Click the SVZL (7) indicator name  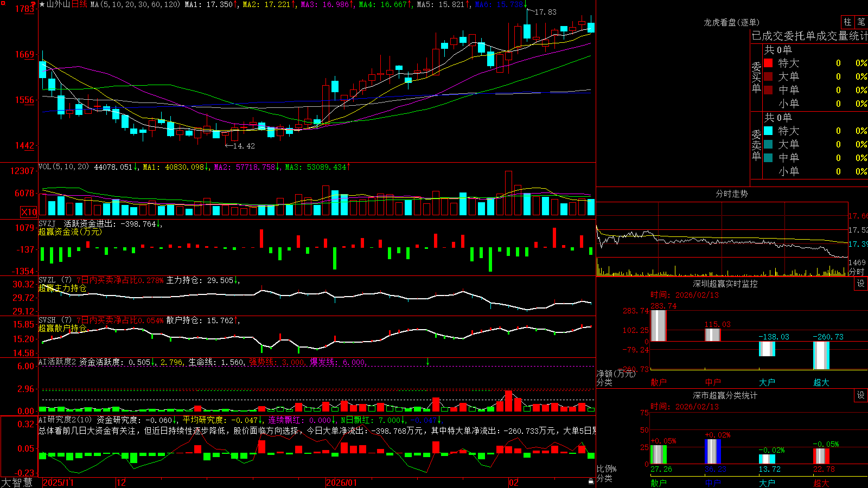pyautogui.click(x=55, y=280)
